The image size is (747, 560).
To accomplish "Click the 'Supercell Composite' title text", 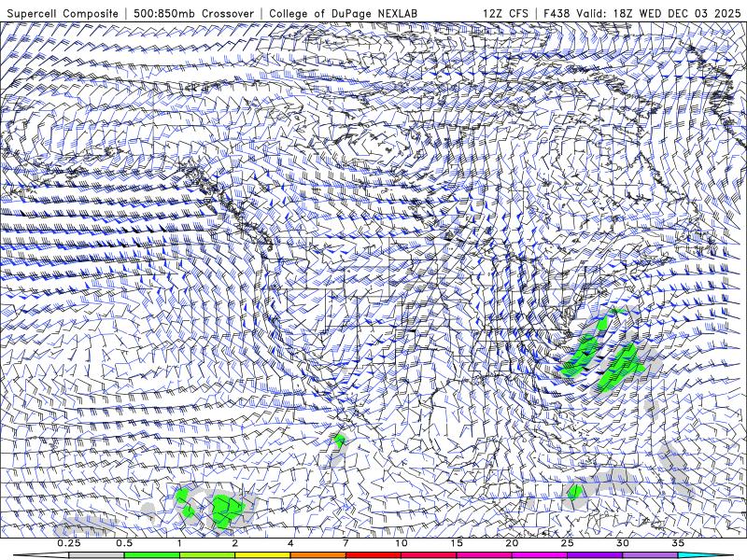I will 63,13.
